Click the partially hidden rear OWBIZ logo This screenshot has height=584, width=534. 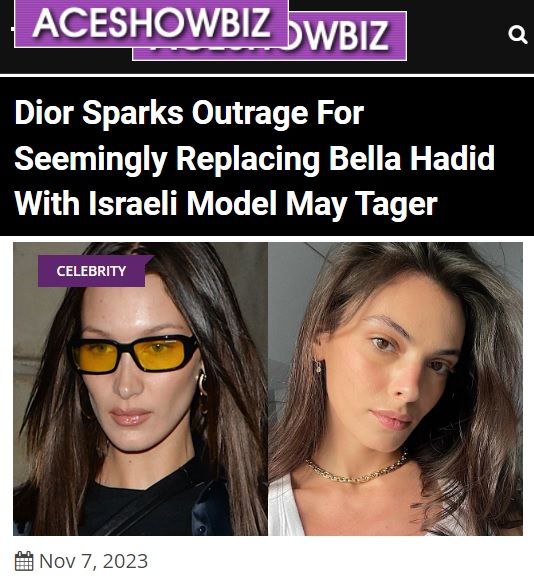(346, 36)
